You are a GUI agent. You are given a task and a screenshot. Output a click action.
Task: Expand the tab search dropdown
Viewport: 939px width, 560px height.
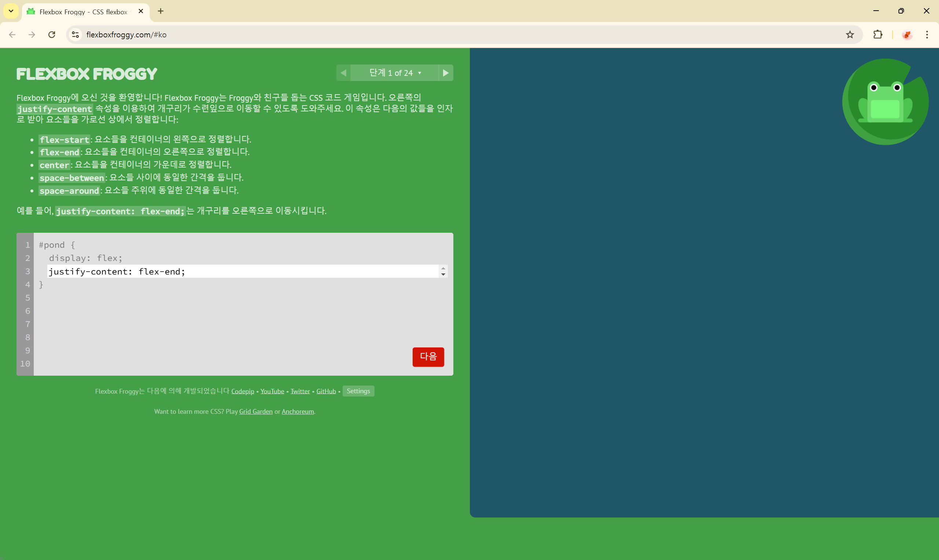click(x=11, y=11)
